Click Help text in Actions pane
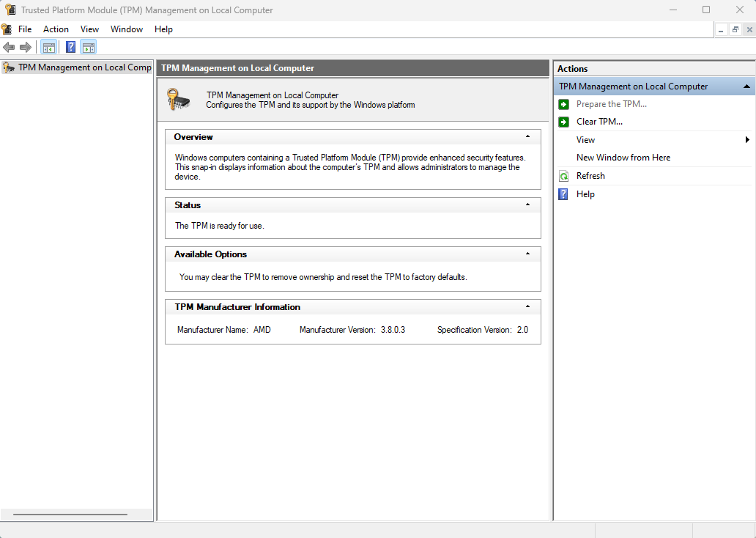756x538 pixels. point(585,194)
